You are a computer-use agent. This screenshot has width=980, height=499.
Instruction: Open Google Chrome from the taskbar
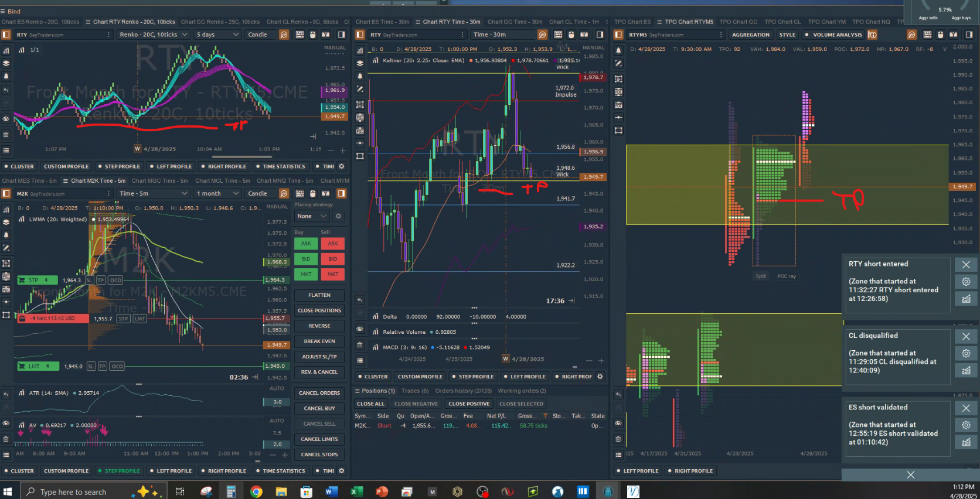coord(256,491)
